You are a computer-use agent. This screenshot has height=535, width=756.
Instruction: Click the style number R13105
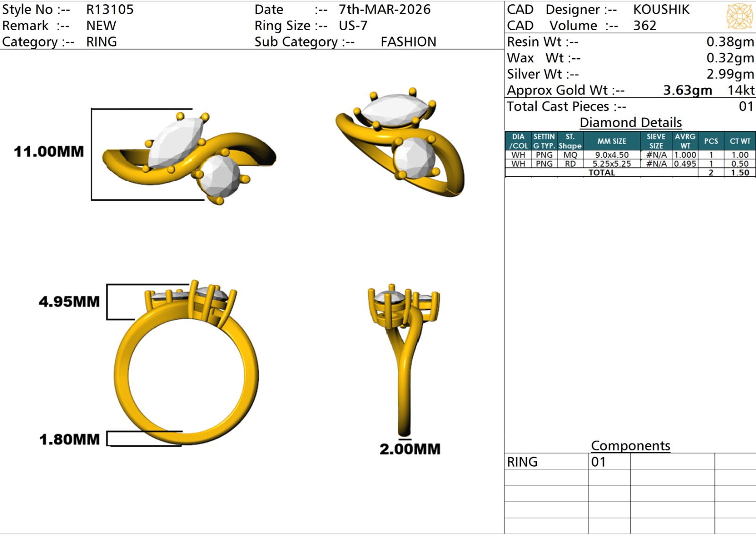[x=110, y=9]
